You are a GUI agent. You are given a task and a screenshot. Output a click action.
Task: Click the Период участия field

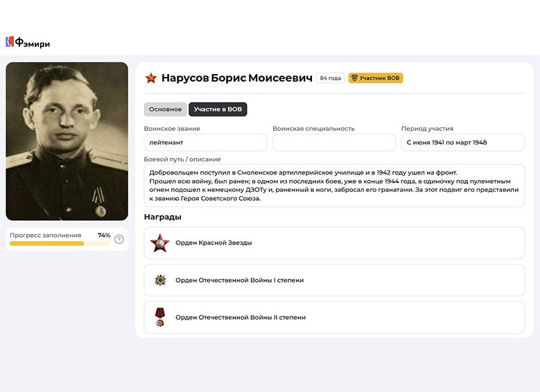pos(463,143)
